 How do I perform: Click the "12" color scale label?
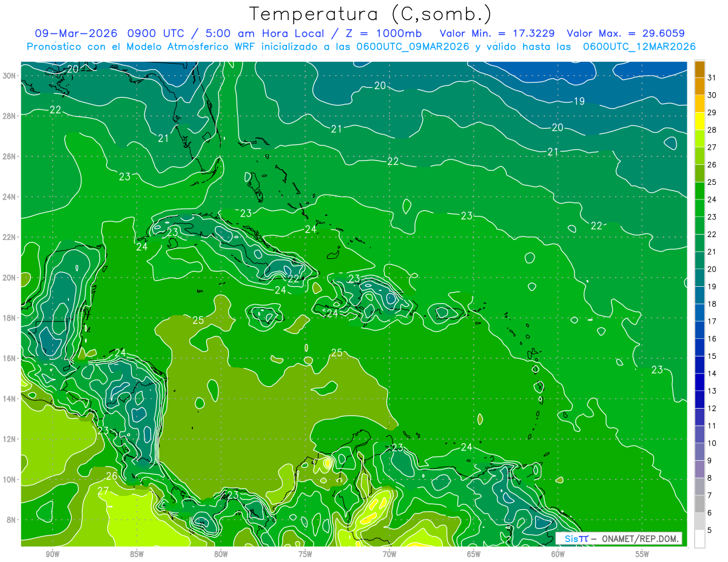click(x=712, y=409)
